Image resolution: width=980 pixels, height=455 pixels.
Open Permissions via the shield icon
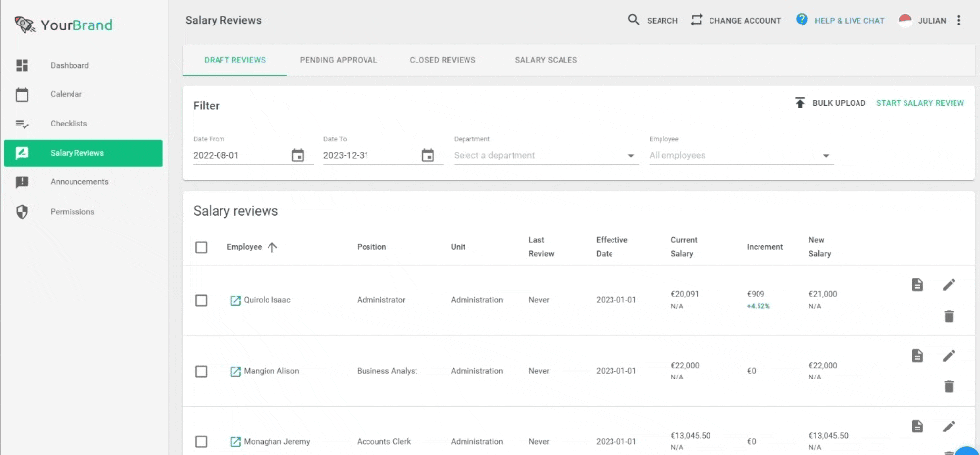(22, 212)
